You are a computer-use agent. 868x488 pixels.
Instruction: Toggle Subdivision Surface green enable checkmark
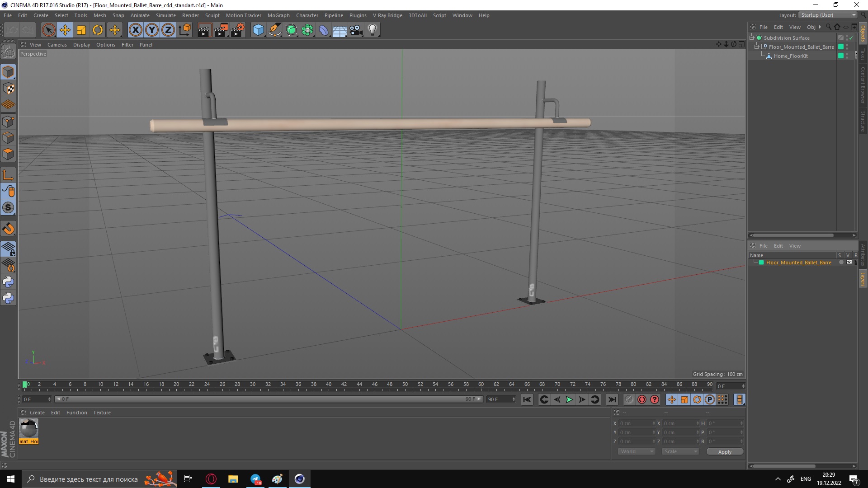click(x=851, y=38)
